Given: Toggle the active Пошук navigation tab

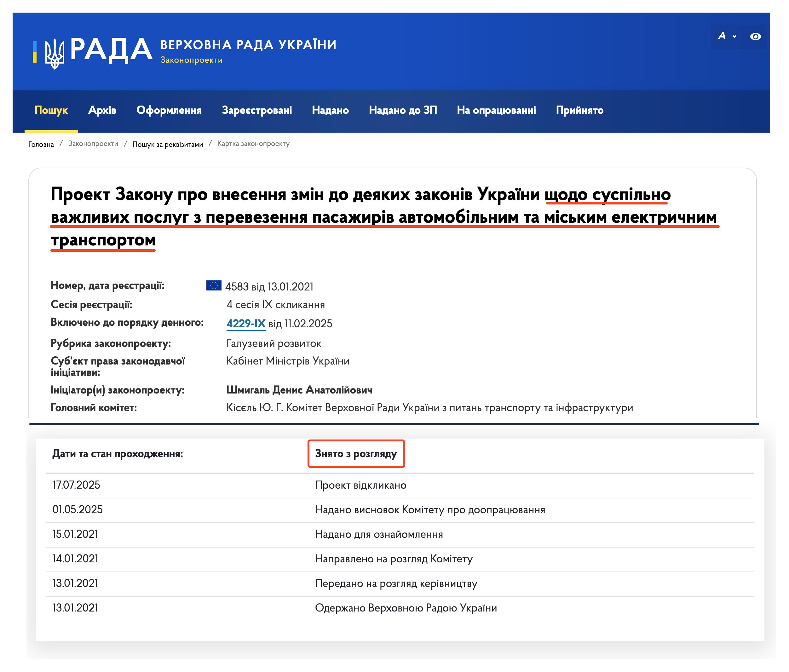Looking at the screenshot, I should [x=51, y=110].
